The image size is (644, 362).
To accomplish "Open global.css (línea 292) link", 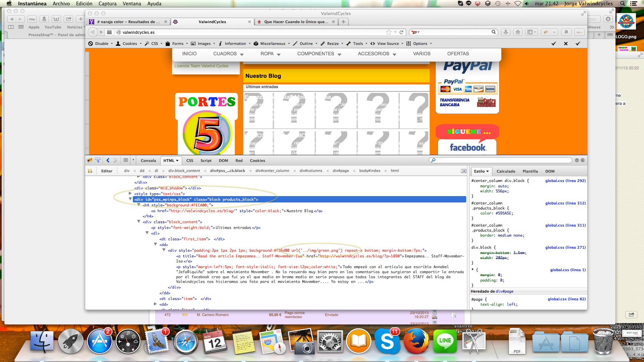I will pyautogui.click(x=565, y=181).
